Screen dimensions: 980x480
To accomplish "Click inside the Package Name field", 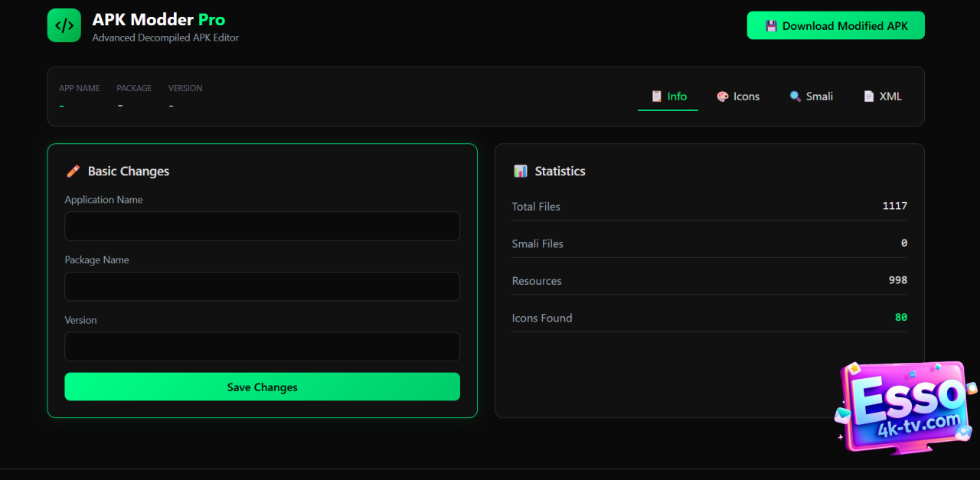I will pos(262,286).
